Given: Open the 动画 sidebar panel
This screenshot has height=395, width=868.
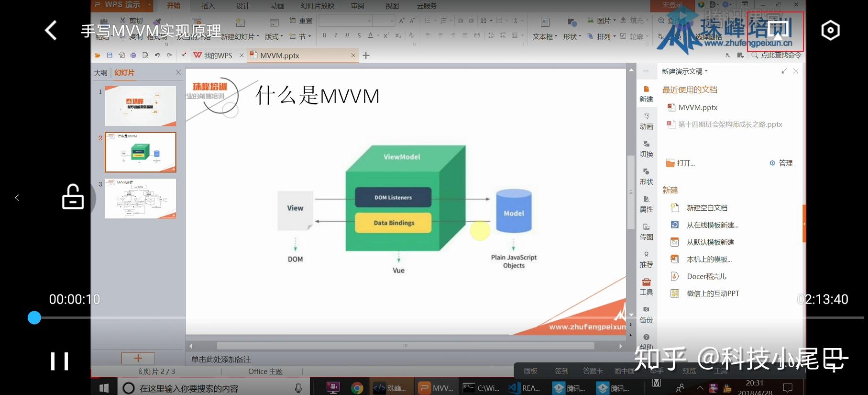Looking at the screenshot, I should 646,122.
